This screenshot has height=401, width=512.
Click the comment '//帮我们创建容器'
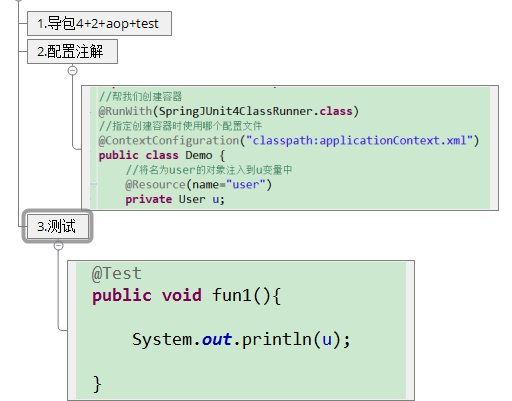click(x=140, y=97)
